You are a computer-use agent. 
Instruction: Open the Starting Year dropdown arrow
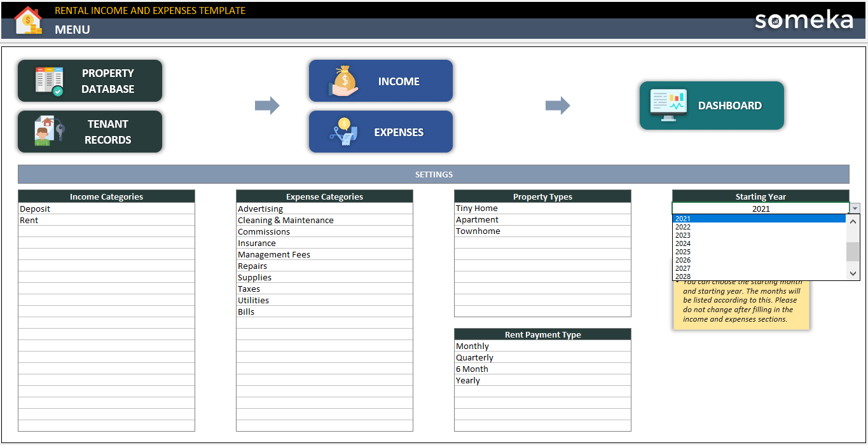855,208
